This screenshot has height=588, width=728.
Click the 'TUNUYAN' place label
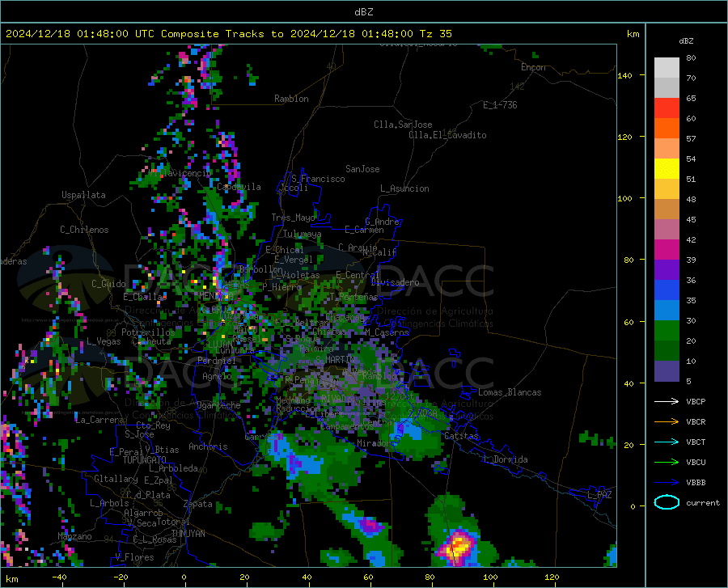tap(188, 533)
